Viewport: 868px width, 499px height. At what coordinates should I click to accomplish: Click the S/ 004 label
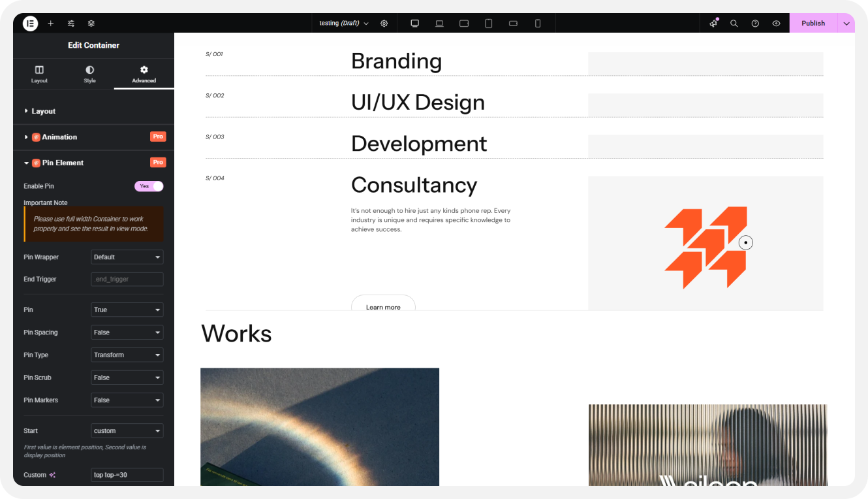click(215, 178)
